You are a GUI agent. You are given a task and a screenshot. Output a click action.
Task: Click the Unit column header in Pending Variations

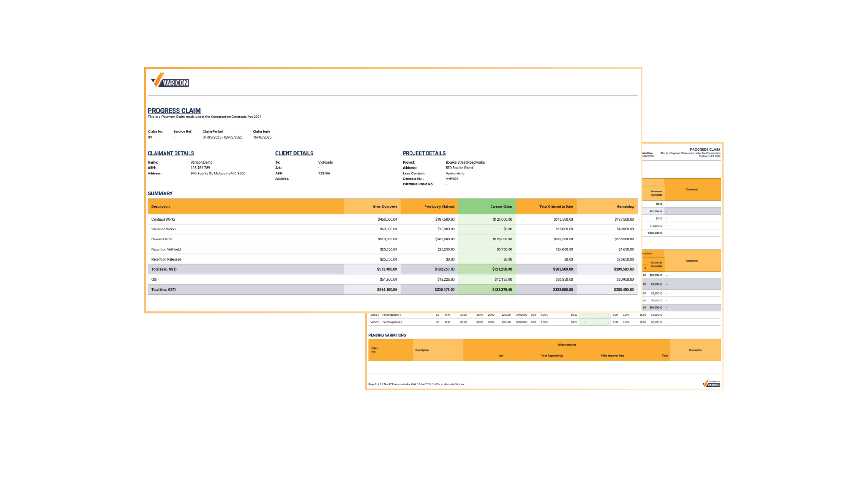[x=501, y=356]
